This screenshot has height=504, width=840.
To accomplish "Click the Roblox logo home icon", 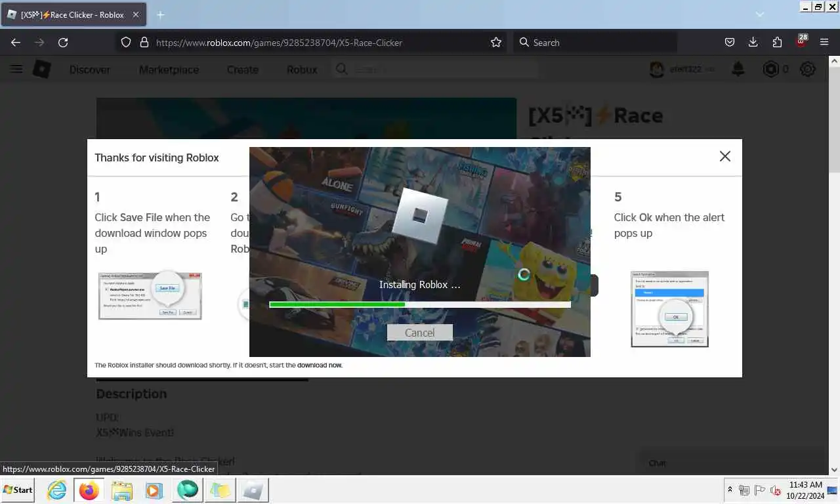I will [x=41, y=69].
